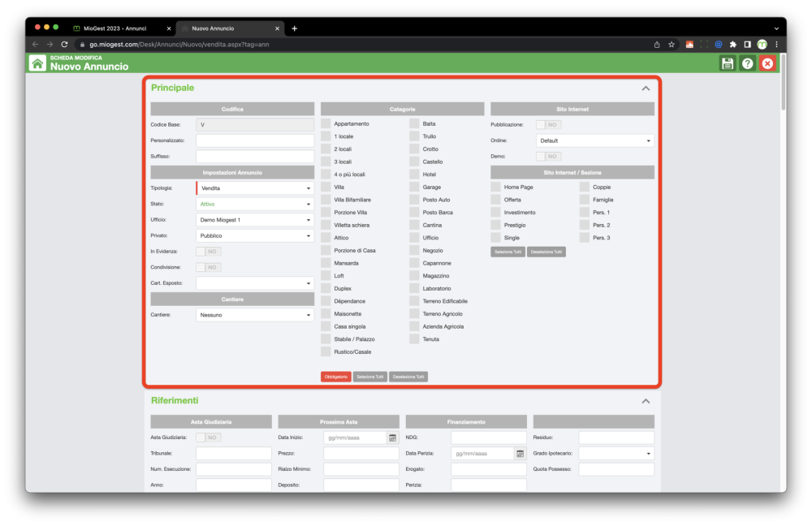Save the listing with the floppy icon

727,63
